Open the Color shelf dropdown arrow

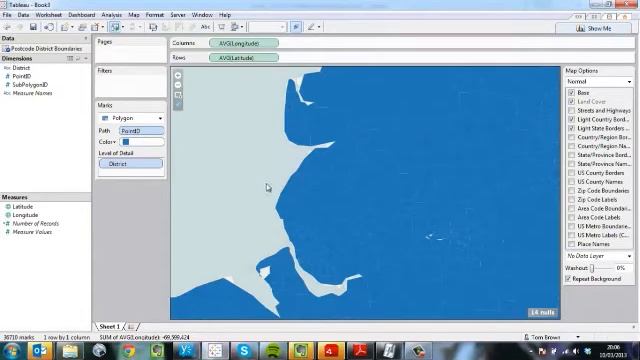click(114, 142)
